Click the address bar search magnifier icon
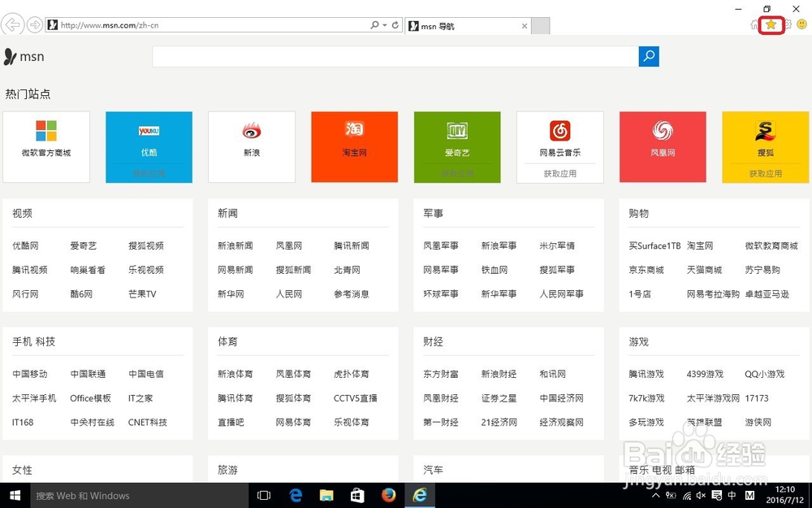Image resolution: width=812 pixels, height=508 pixels. 374,25
